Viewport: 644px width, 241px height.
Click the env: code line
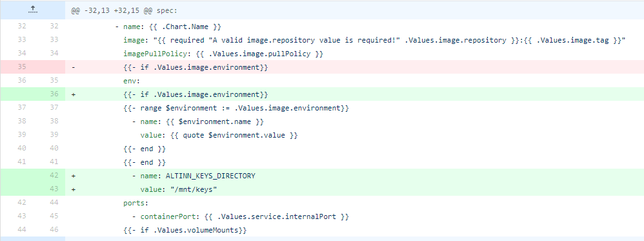pos(132,81)
